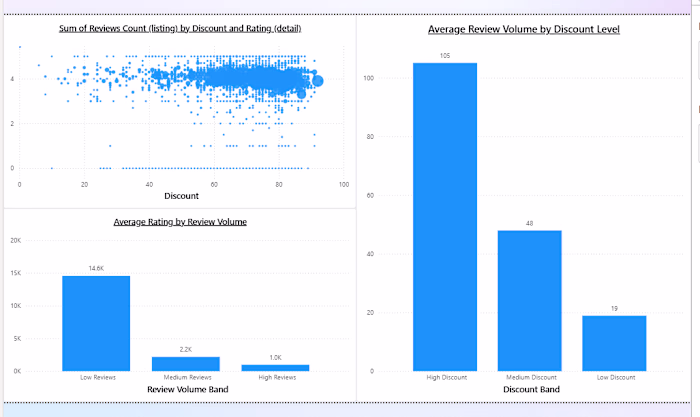Click the 'Discount Band' axis title

tap(531, 389)
